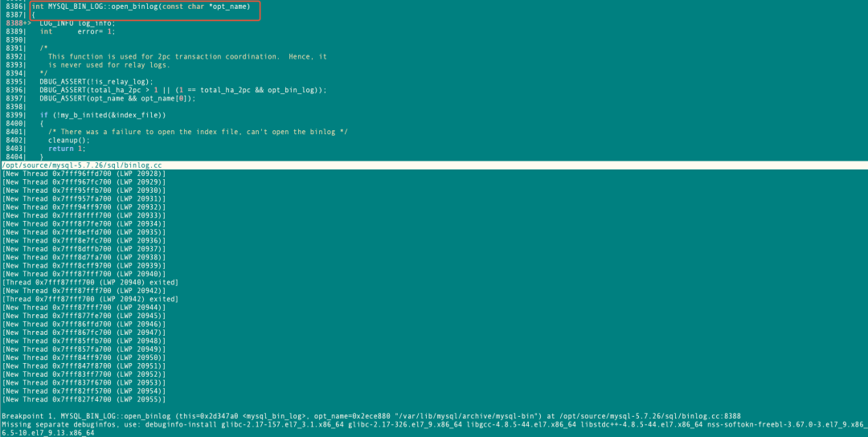
Task: Click 'if (!my_b_inited(&index_file))' statement
Action: coord(102,115)
